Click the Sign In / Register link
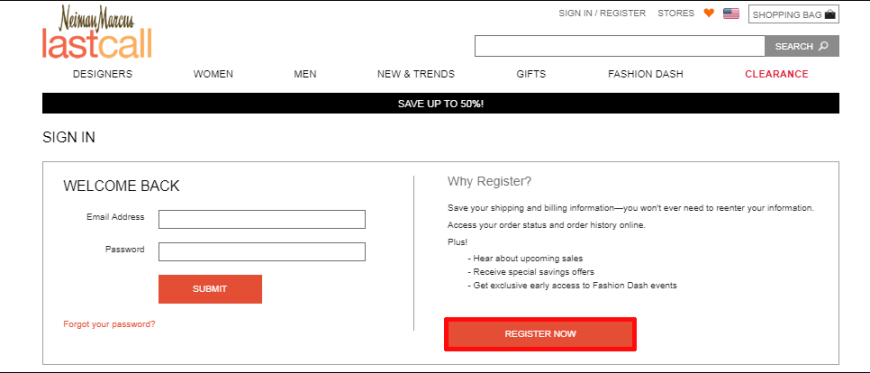The image size is (870, 373). click(602, 13)
